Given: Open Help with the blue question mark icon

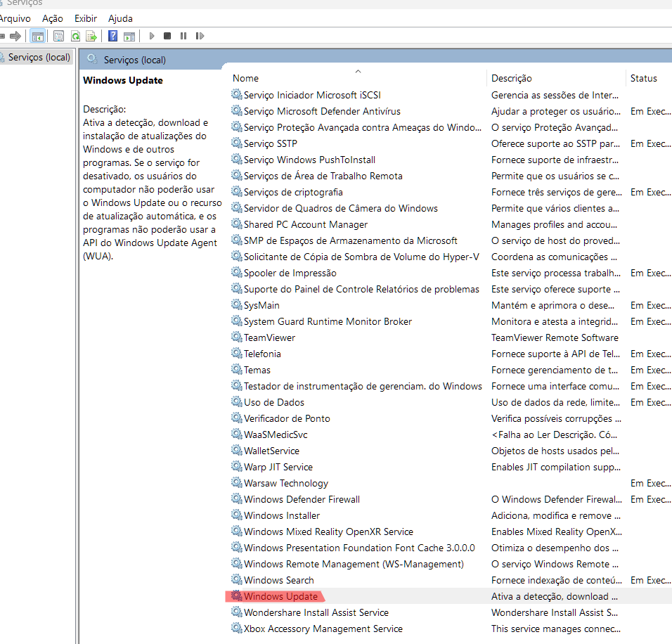Looking at the screenshot, I should coord(112,36).
